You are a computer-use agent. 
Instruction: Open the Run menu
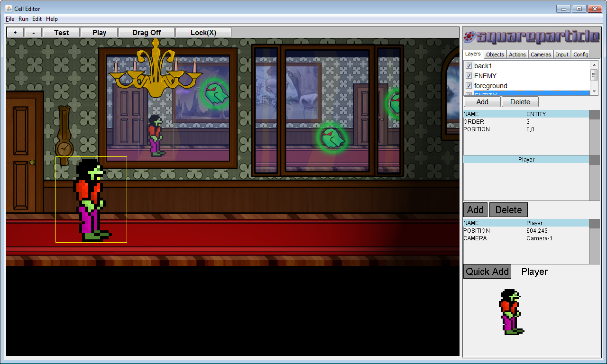tap(23, 19)
